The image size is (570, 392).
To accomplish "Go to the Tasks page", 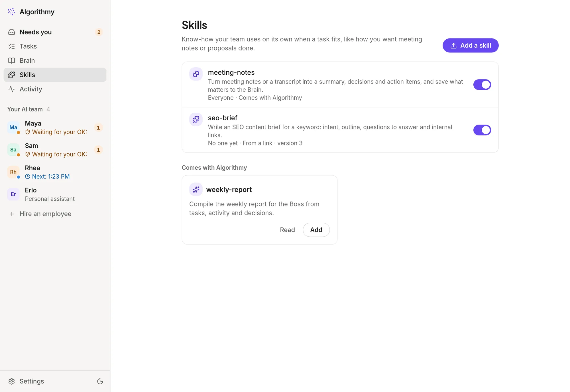I will click(55, 46).
